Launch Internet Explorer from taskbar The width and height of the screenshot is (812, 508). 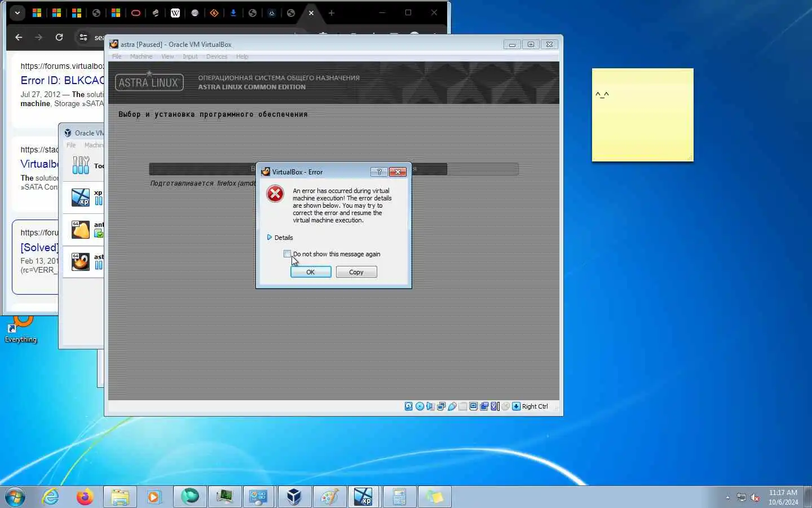[x=51, y=497]
